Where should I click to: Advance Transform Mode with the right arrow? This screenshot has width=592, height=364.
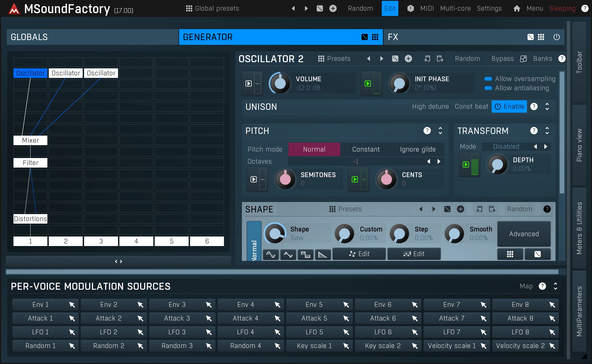pyautogui.click(x=545, y=147)
